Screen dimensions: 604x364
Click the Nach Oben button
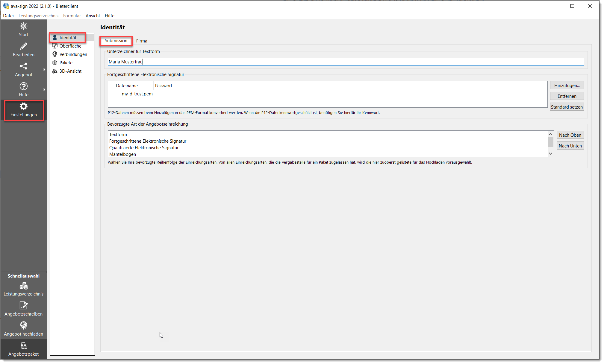pyautogui.click(x=570, y=135)
